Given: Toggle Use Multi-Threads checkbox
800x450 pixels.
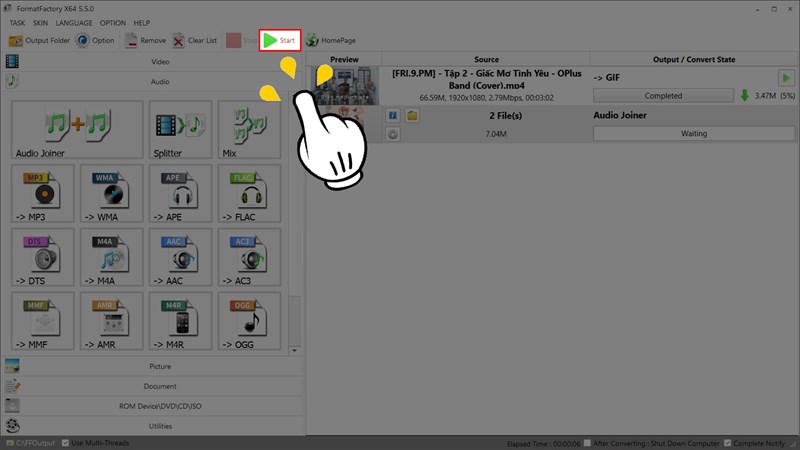Looking at the screenshot, I should (x=65, y=443).
